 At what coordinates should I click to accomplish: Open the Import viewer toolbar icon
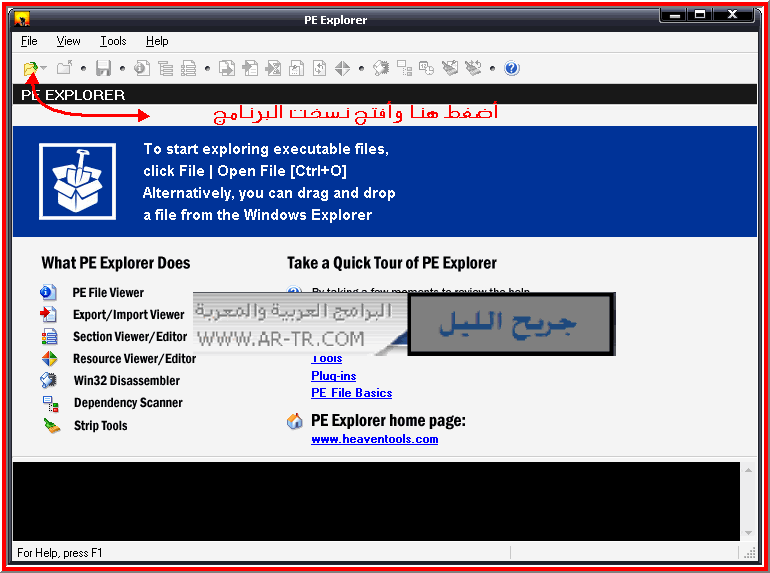(250, 68)
